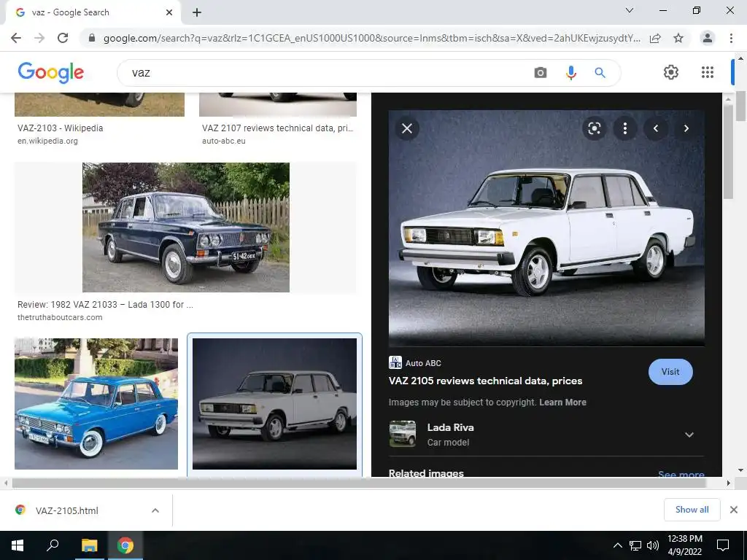Open clock showing 12:38 PM
This screenshot has height=560, width=747.
(x=684, y=545)
